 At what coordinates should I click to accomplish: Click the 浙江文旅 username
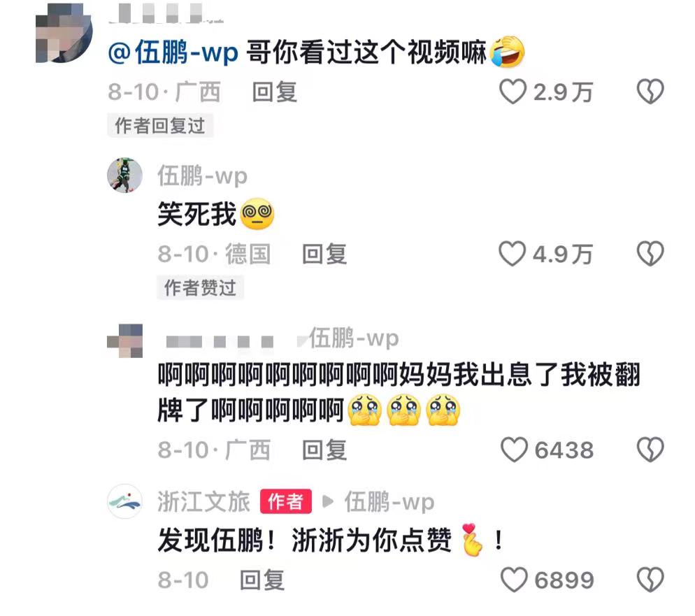(203, 501)
